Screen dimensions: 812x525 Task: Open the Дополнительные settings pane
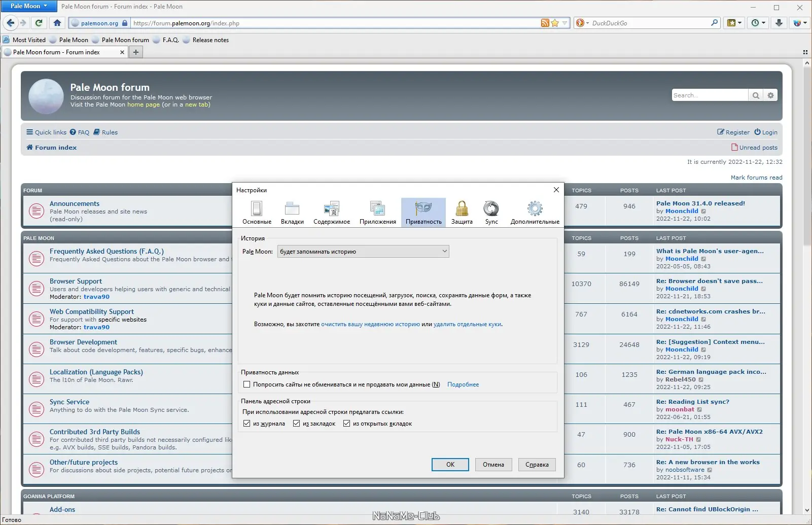pos(535,213)
